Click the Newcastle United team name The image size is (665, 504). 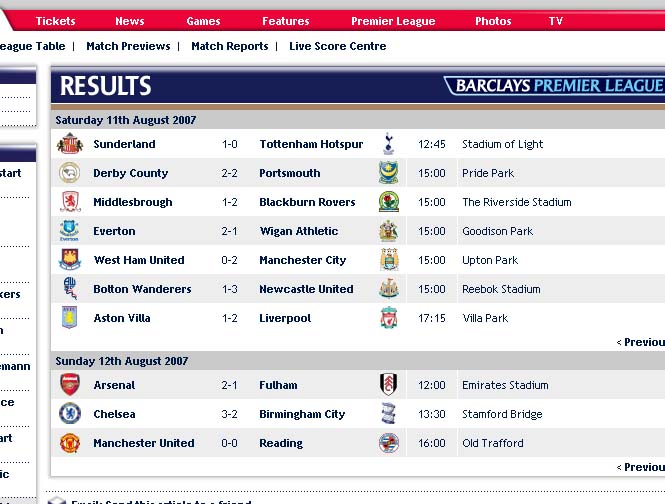tap(306, 289)
